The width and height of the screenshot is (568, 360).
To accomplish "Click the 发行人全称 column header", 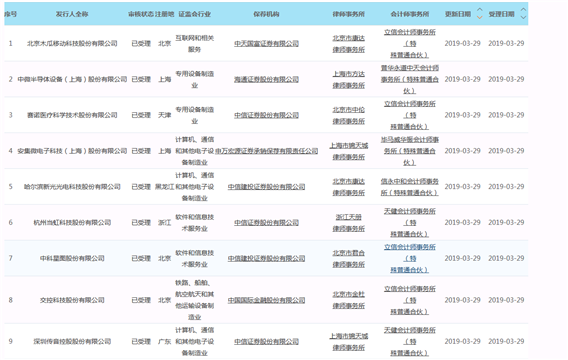I will (72, 14).
